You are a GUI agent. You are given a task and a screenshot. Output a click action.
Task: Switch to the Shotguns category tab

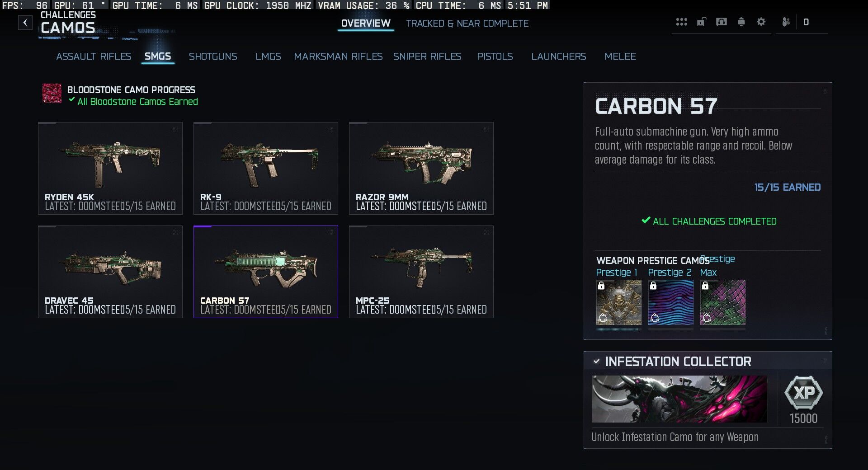(x=213, y=56)
